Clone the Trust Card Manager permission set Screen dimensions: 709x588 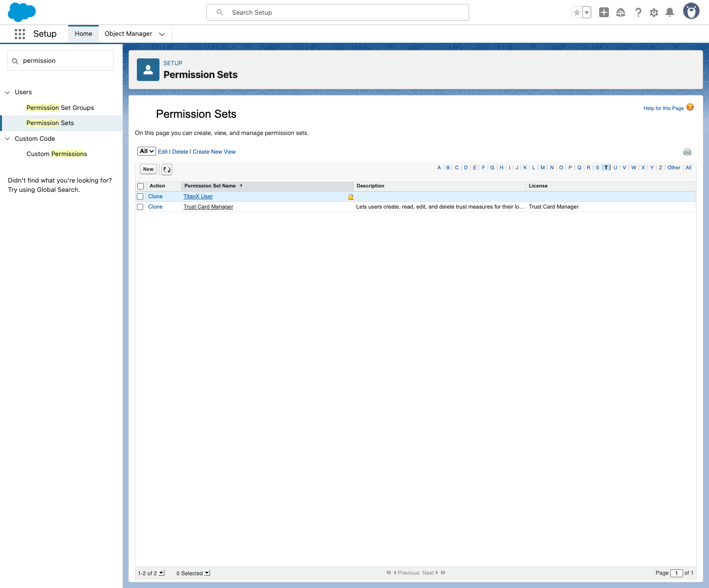tap(156, 207)
